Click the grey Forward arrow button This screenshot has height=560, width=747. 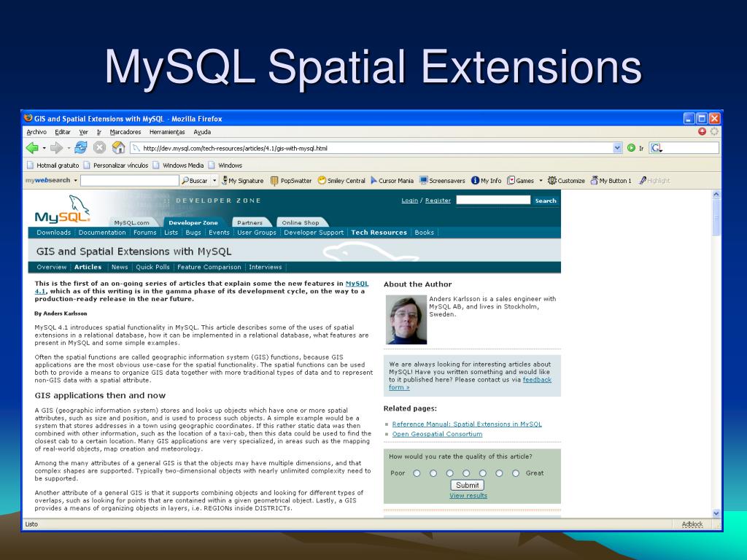click(x=56, y=148)
